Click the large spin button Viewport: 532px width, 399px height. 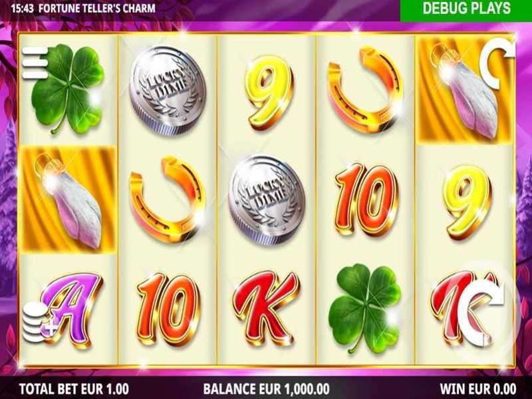tap(481, 313)
